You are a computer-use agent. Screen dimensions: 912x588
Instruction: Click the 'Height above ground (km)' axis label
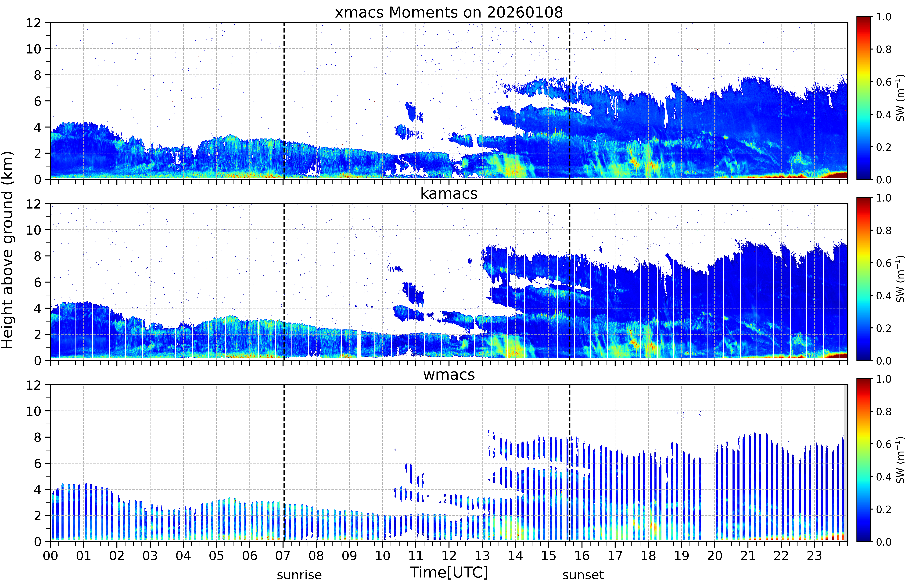tap(8, 250)
